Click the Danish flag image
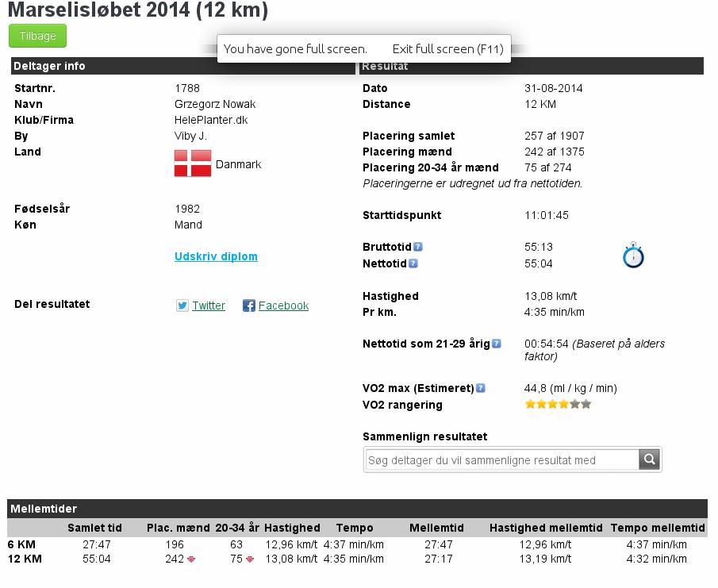718x588 pixels. (x=193, y=163)
